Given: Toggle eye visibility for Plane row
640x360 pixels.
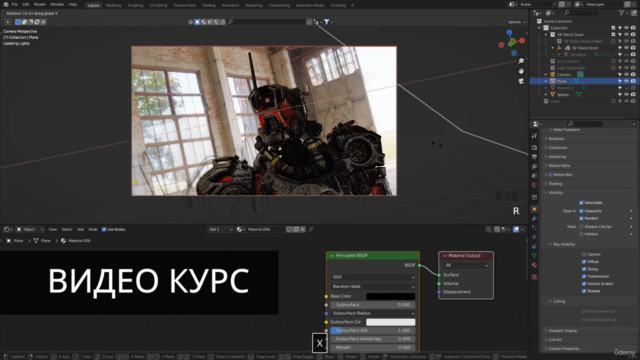Looking at the screenshot, I should [627, 81].
